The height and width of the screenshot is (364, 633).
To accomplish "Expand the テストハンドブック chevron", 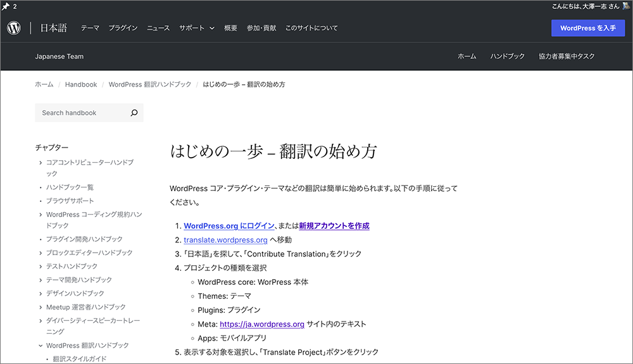I will coord(41,267).
